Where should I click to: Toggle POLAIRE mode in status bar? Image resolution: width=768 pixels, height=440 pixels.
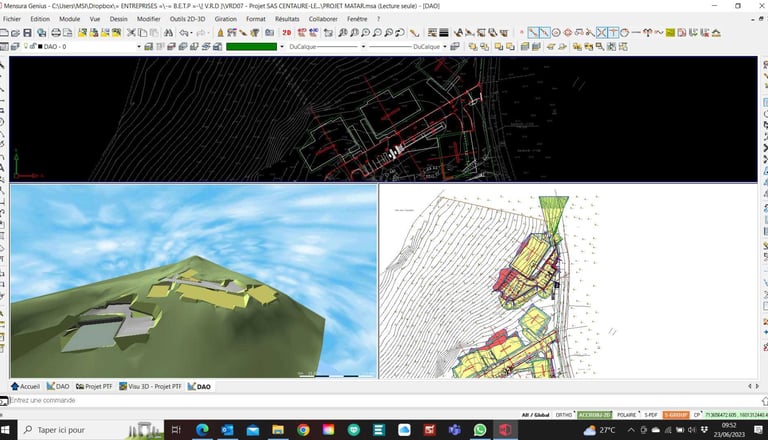(626, 414)
